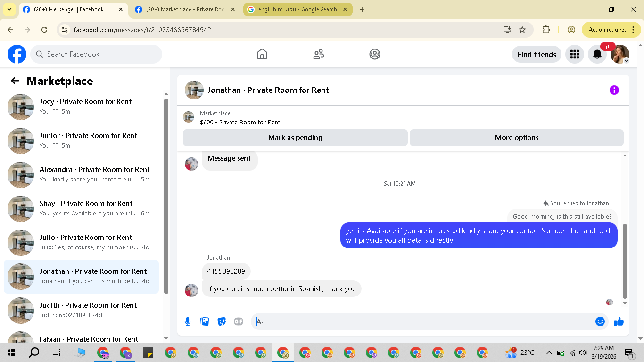644x362 pixels.
Task: Open the Chrome profile icon
Action: point(571,30)
